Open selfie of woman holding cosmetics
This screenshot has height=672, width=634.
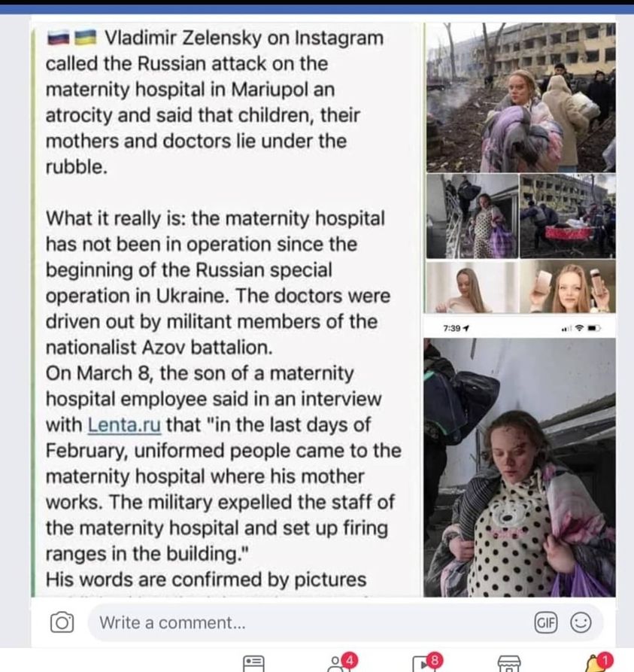(x=568, y=286)
